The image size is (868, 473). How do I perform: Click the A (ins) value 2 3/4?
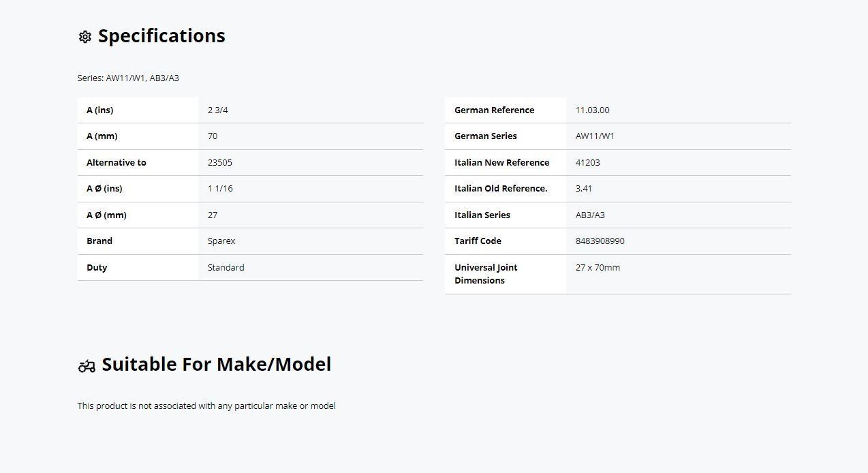(x=217, y=110)
